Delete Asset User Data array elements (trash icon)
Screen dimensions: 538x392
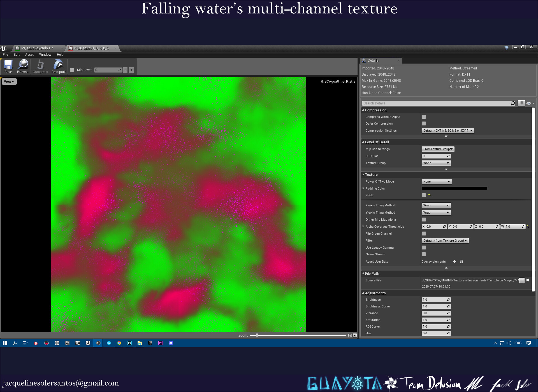click(x=462, y=262)
